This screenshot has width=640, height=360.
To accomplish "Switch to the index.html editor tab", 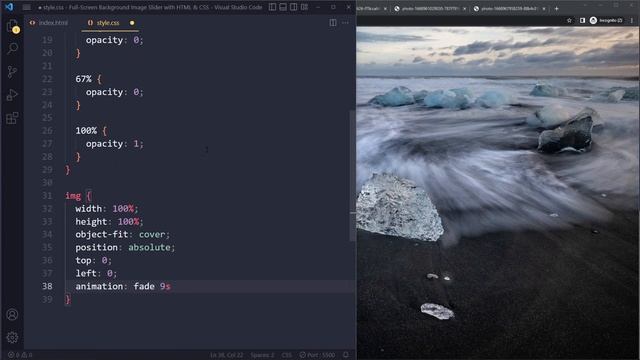I will (49, 23).
